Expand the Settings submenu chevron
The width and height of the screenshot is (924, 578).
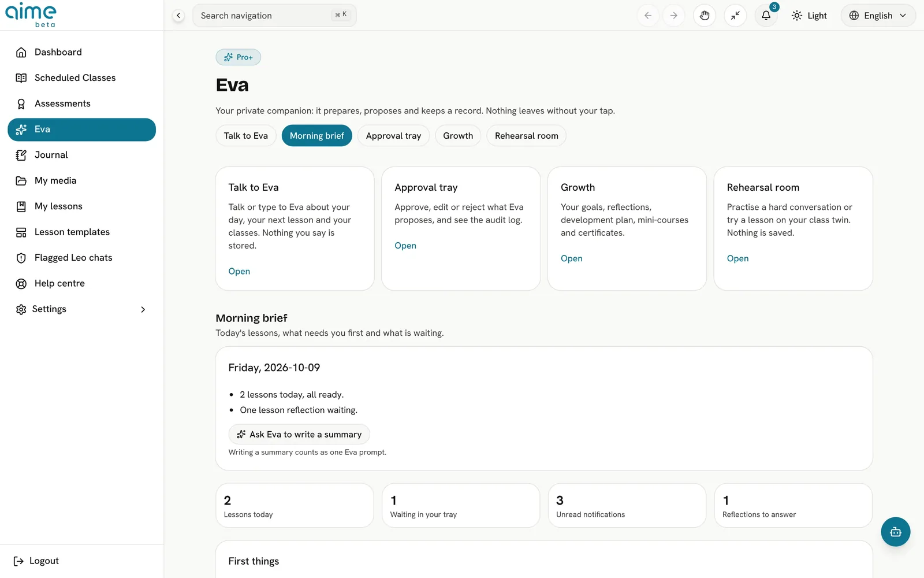[143, 309]
